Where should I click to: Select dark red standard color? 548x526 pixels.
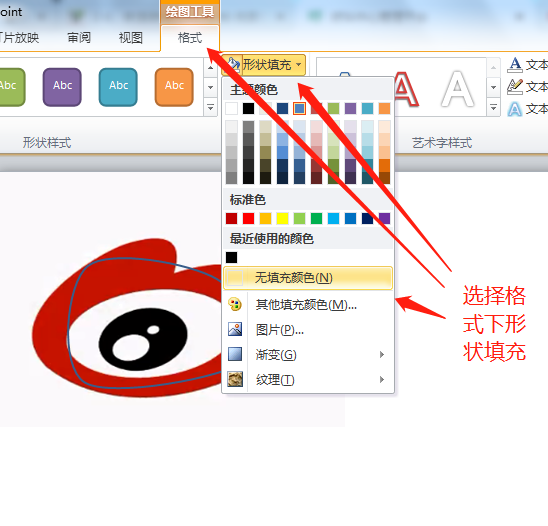click(x=231, y=218)
